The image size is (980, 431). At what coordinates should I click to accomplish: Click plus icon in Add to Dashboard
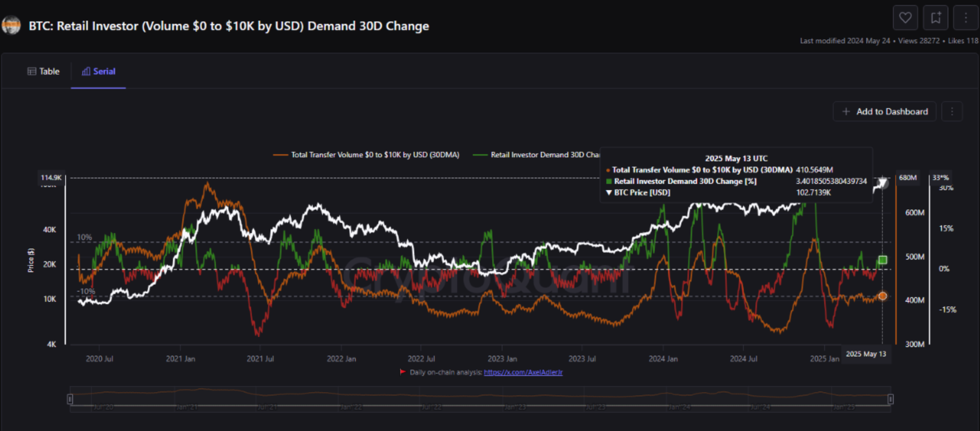[x=846, y=112]
